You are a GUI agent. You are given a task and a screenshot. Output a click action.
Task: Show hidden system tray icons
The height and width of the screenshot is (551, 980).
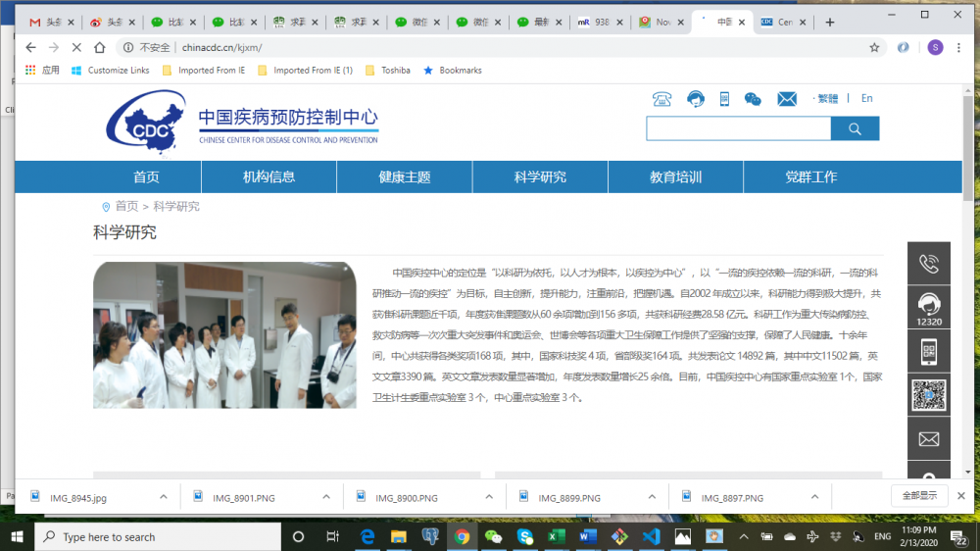pyautogui.click(x=745, y=536)
